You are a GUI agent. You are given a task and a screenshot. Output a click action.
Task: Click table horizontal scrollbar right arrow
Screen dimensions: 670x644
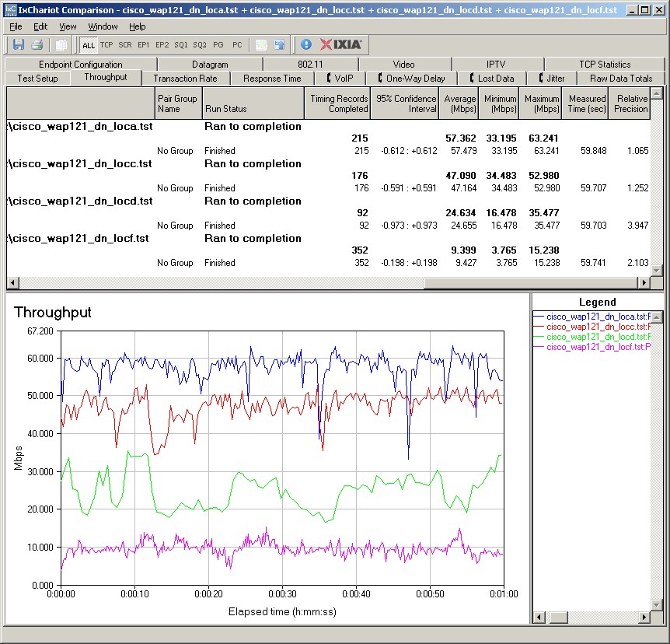click(644, 282)
